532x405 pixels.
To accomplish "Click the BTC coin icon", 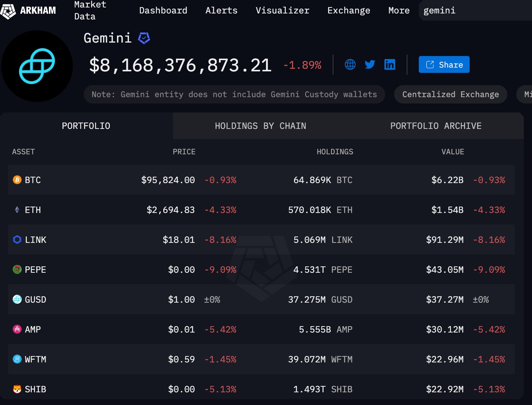I will tap(17, 180).
